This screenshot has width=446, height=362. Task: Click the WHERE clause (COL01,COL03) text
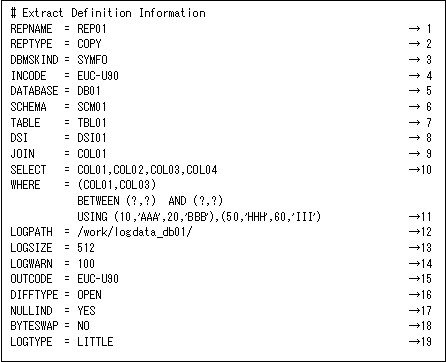(117, 185)
